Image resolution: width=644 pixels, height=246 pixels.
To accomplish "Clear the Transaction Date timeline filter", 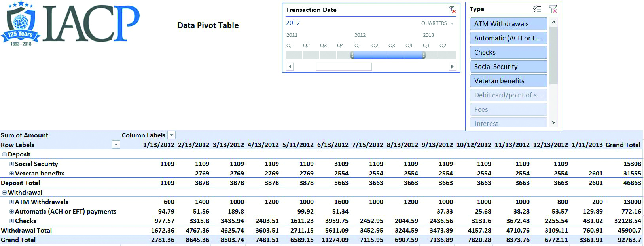I will (x=452, y=10).
